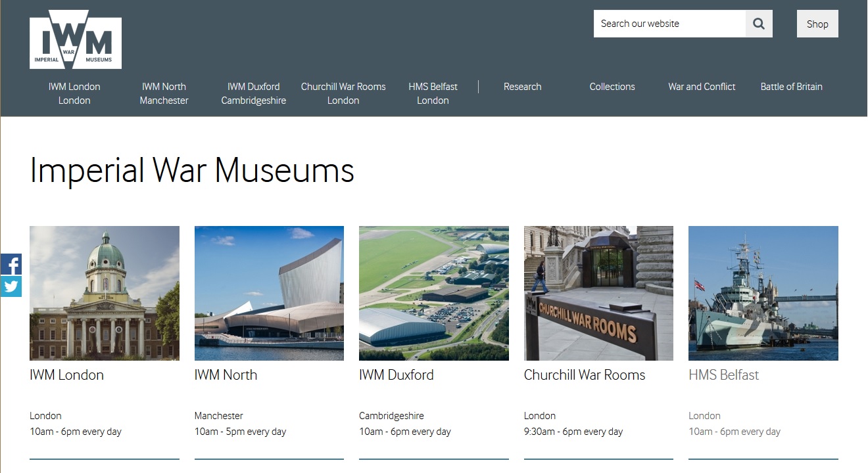Viewport: 868px width, 473px height.
Task: Click the IWM North building photo
Action: click(269, 293)
